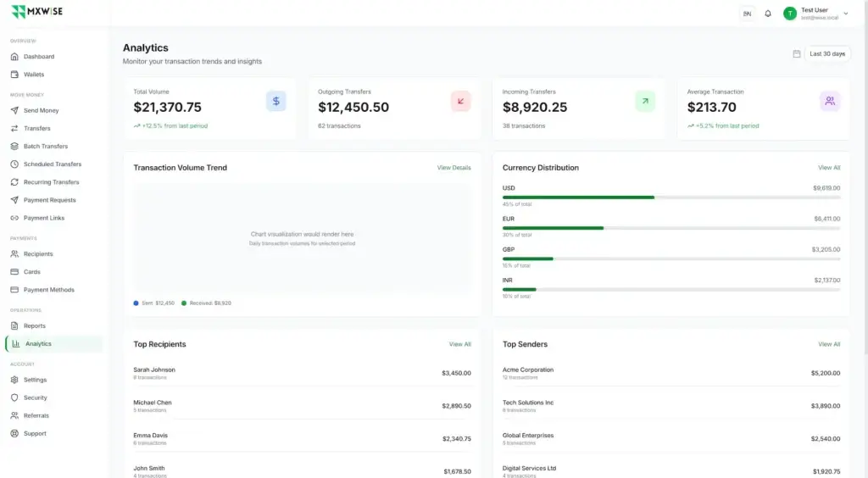Click the Batch Transfers layers icon
Screen dimensions: 868x478
coord(14,146)
